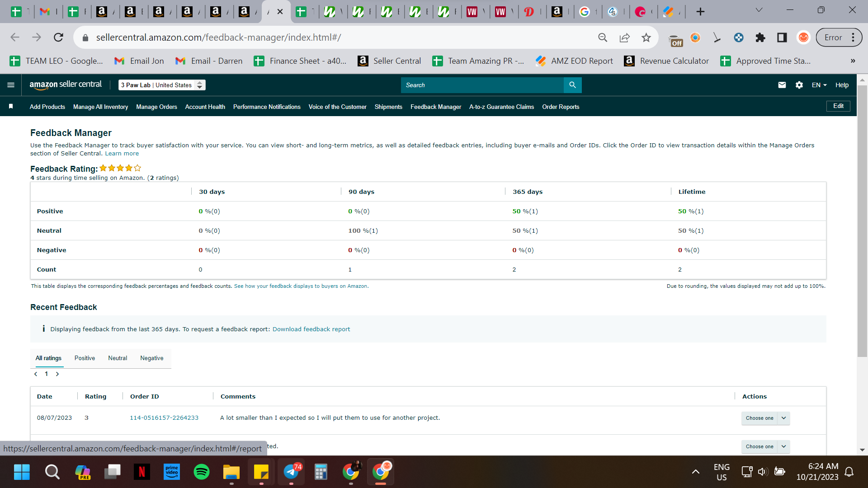This screenshot has width=868, height=488.
Task: Open the settings gear icon in Seller Central
Action: [x=799, y=85]
